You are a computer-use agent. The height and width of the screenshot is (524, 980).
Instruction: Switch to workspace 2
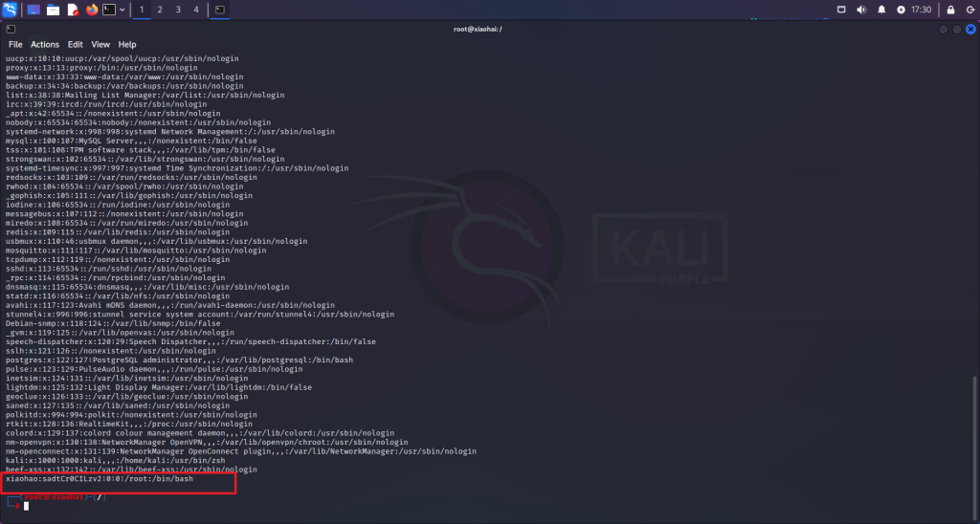[x=160, y=10]
